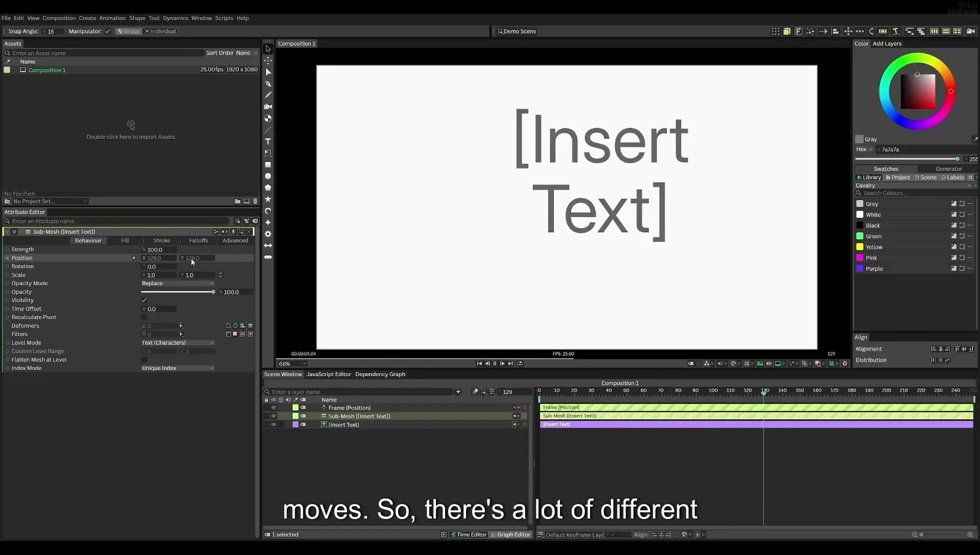Select the Pen tool in the toolbar

pos(268,84)
